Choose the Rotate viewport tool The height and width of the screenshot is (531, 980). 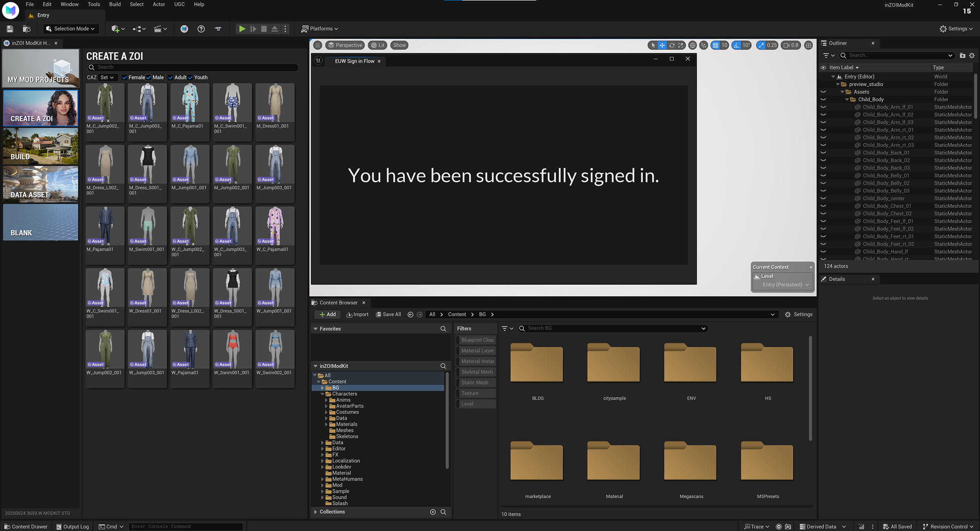[x=671, y=45]
